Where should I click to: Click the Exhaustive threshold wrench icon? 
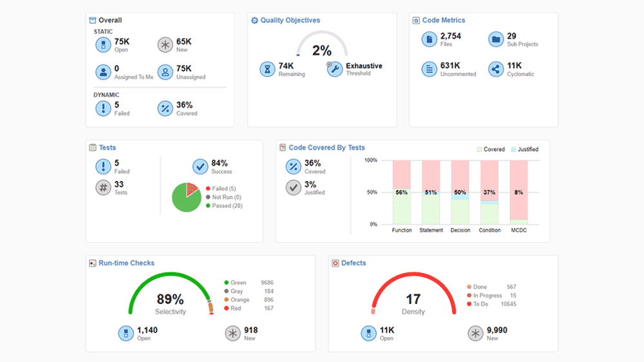(x=334, y=69)
